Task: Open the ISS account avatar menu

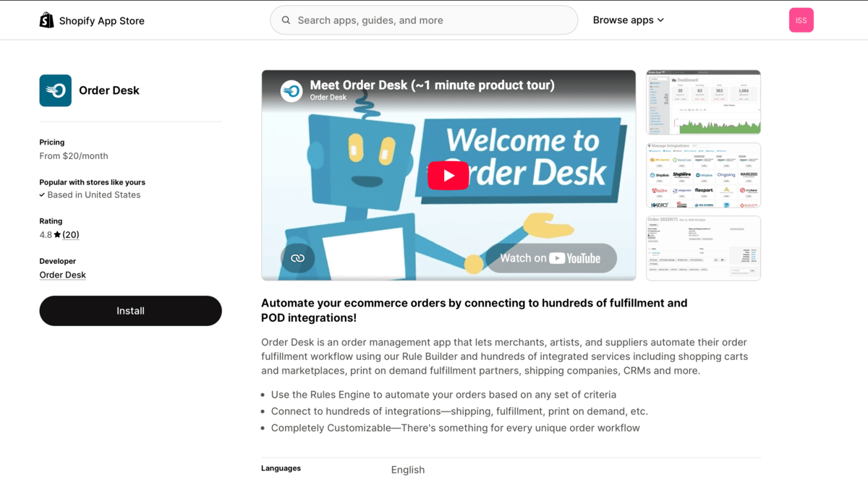Action: (801, 20)
